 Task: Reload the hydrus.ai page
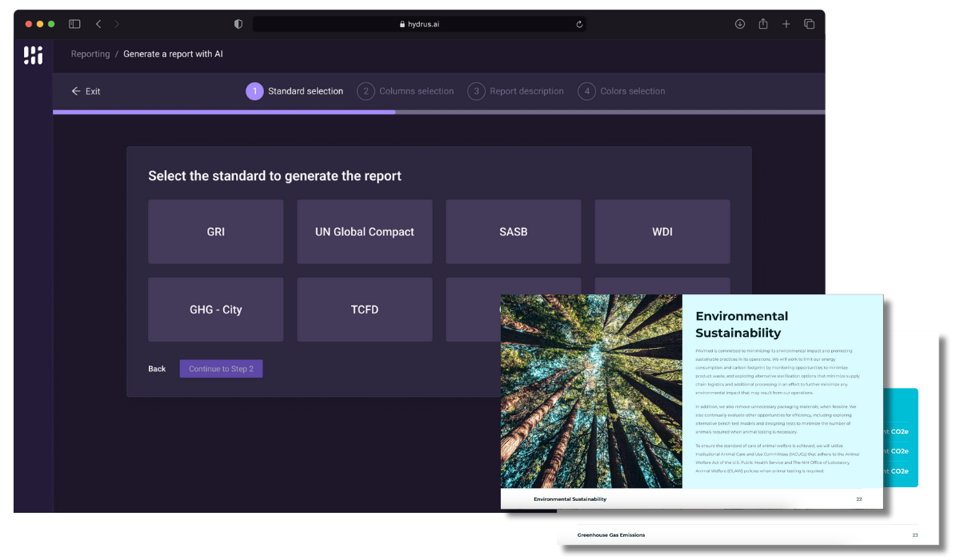579,24
